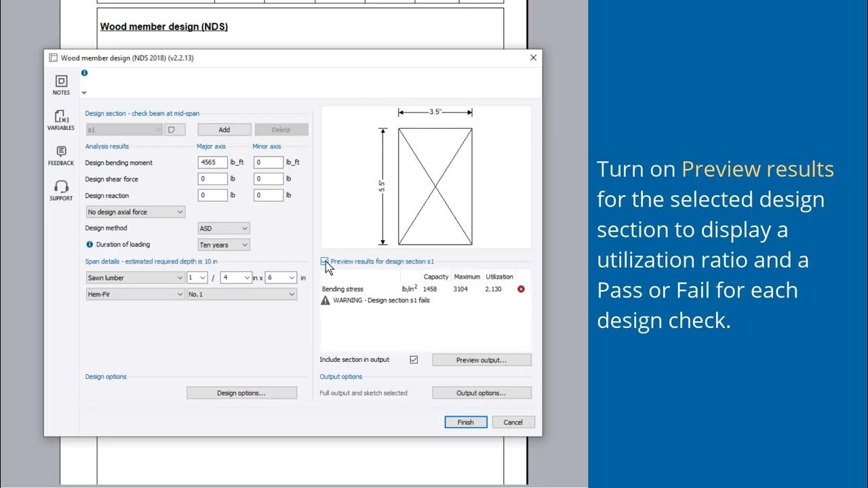Click the red fail icon in Bending stress row
The width and height of the screenshot is (868, 488).
tap(521, 289)
